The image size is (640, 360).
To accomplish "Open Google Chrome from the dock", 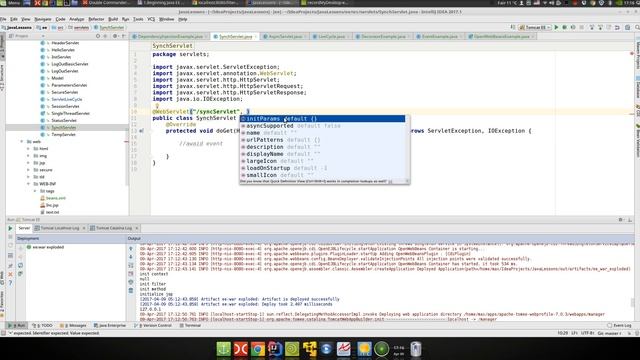I will (x=258, y=349).
